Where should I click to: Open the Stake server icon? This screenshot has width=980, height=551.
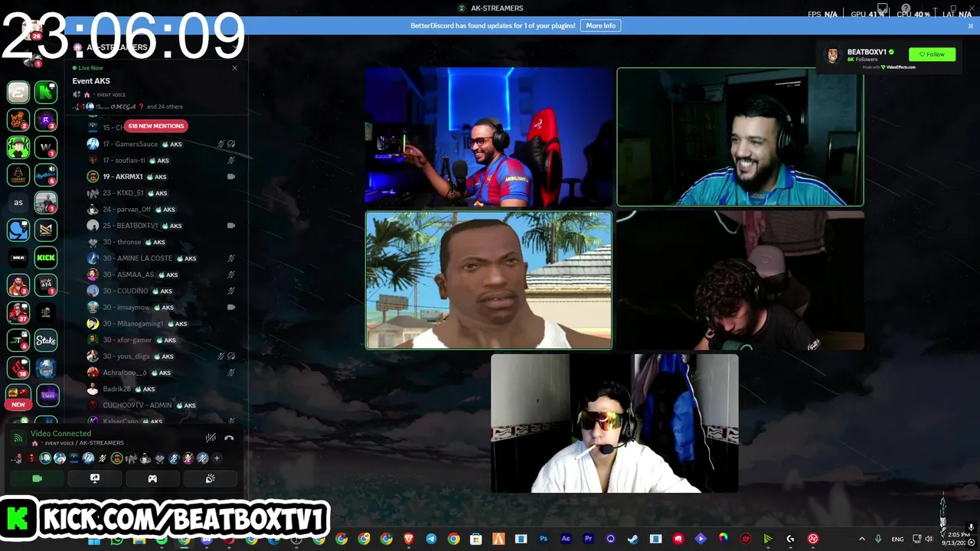46,340
